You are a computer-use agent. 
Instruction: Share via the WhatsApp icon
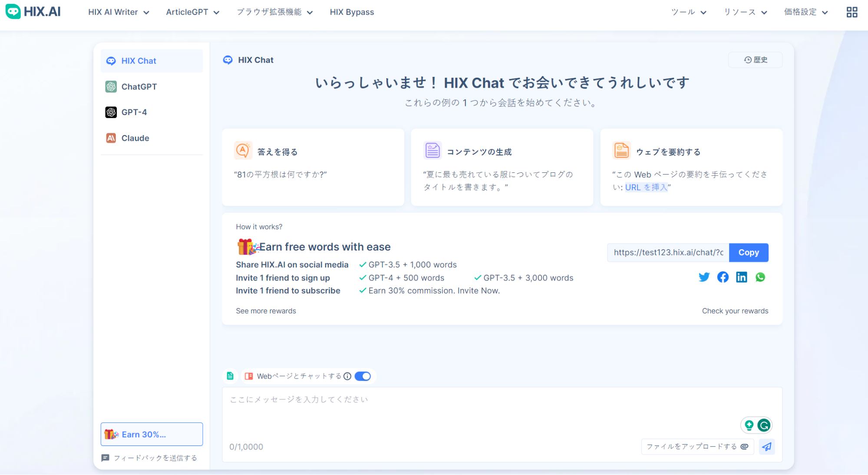click(x=760, y=277)
